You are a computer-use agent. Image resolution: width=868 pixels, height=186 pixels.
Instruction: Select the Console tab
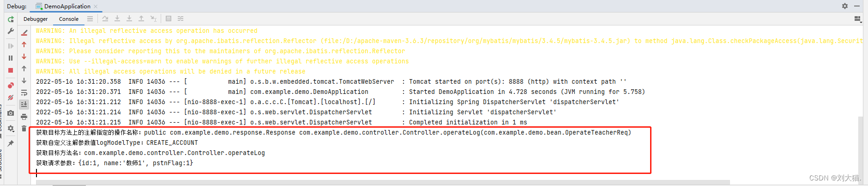pyautogui.click(x=69, y=19)
